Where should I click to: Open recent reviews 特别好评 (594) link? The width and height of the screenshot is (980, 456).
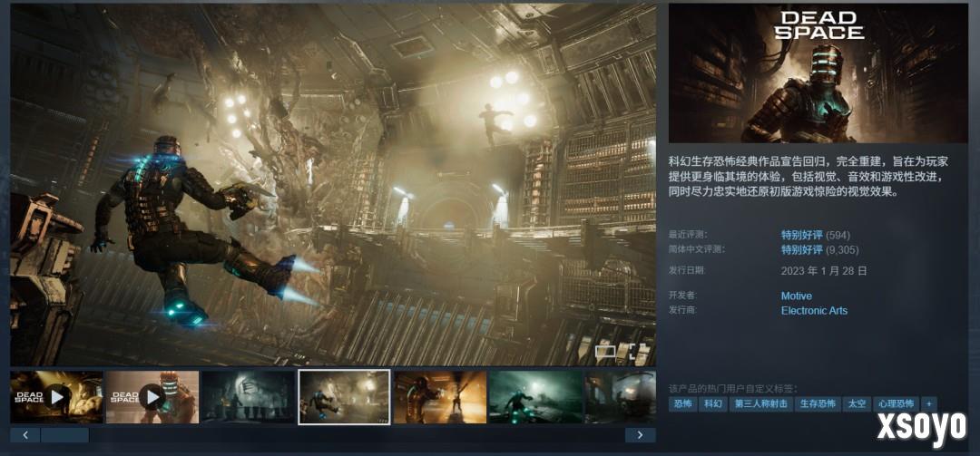pyautogui.click(x=816, y=236)
